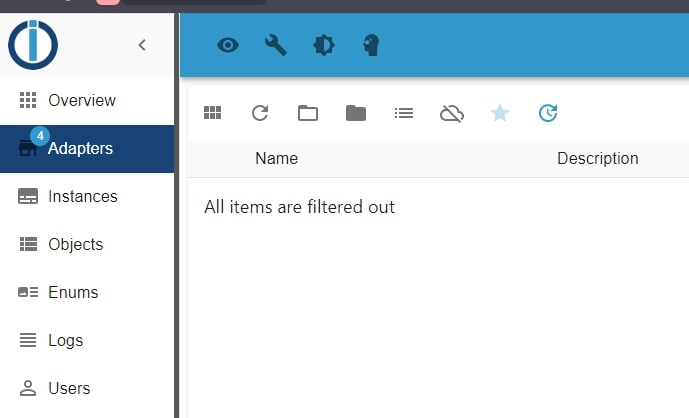689x418 pixels.
Task: Click the ioBroker logo
Action: (33, 44)
